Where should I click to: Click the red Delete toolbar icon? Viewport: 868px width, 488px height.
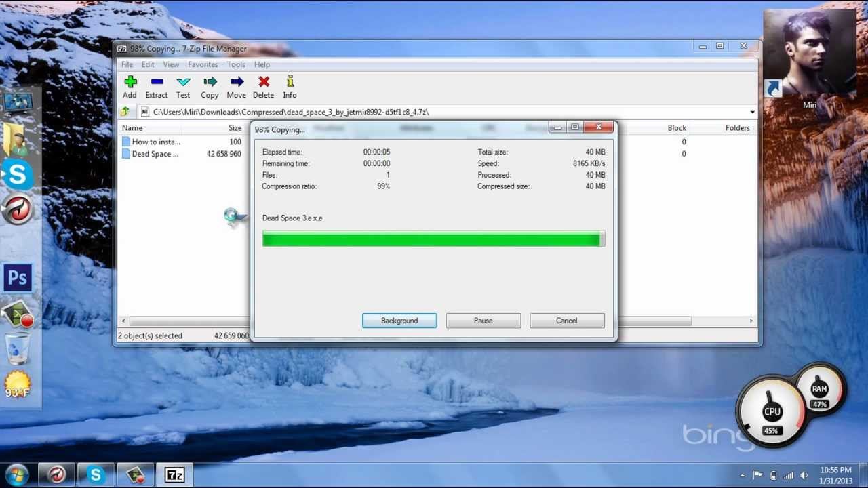click(x=264, y=82)
